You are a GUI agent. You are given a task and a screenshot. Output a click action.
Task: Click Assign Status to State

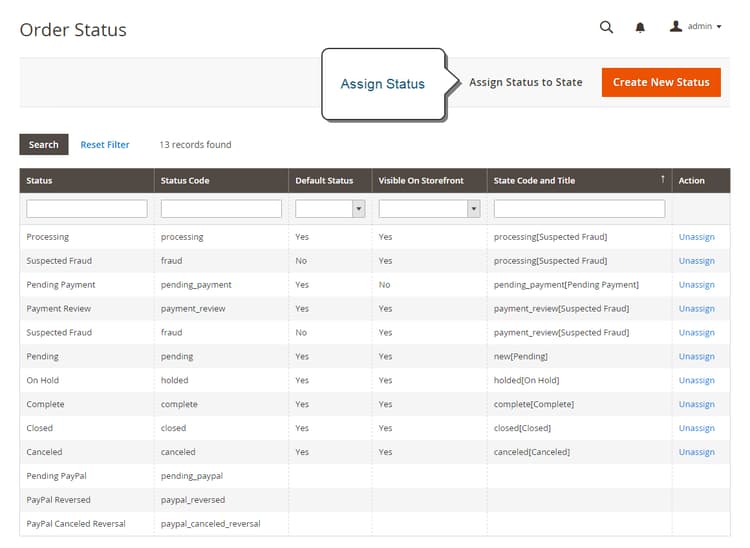[x=525, y=82]
